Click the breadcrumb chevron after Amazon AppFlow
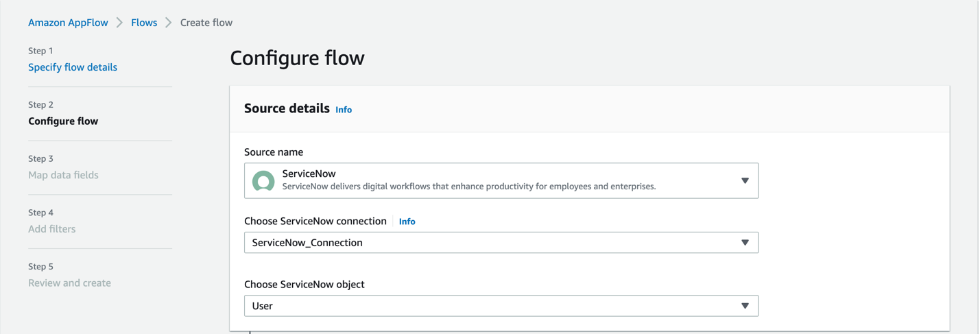Screen dimensions: 980x334 pyautogui.click(x=119, y=23)
